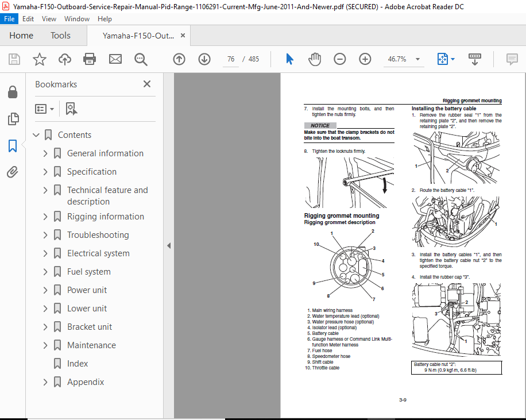
Task: Expand Fuel system bookmark
Action: pyautogui.click(x=45, y=272)
